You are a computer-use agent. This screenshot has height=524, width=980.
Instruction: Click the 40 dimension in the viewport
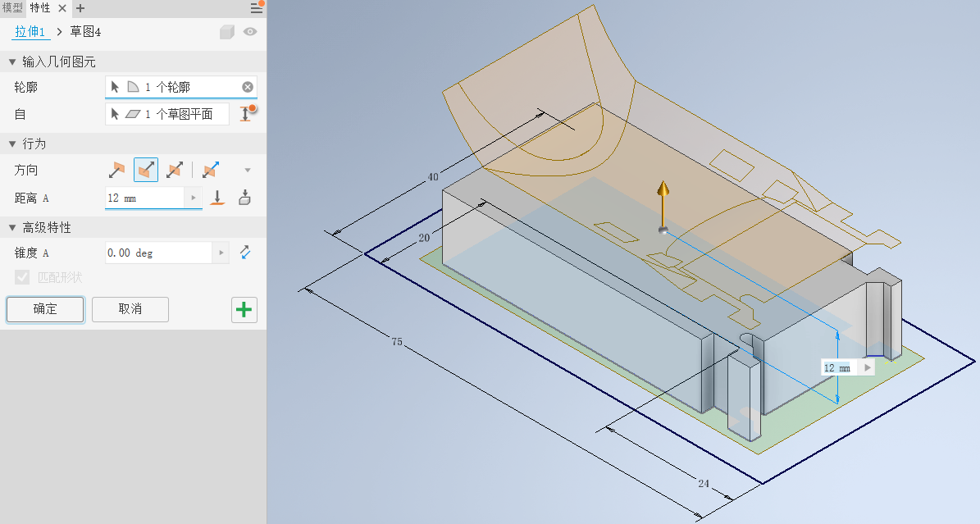pyautogui.click(x=432, y=177)
